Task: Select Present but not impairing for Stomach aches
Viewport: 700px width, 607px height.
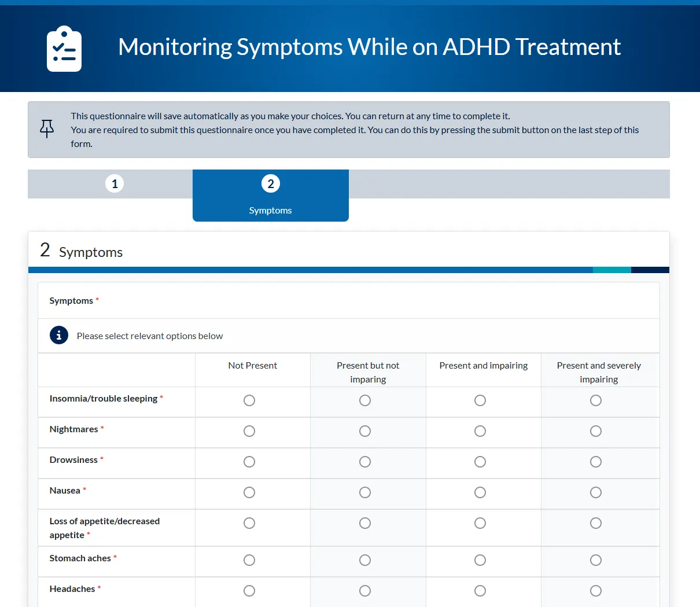Action: click(x=365, y=560)
